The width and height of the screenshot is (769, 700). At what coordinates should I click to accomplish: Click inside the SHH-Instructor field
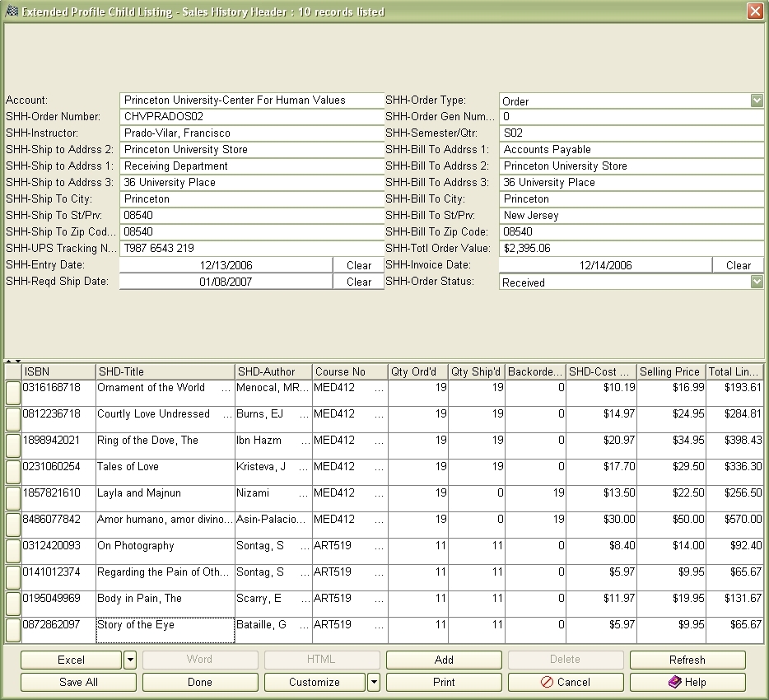pos(247,133)
